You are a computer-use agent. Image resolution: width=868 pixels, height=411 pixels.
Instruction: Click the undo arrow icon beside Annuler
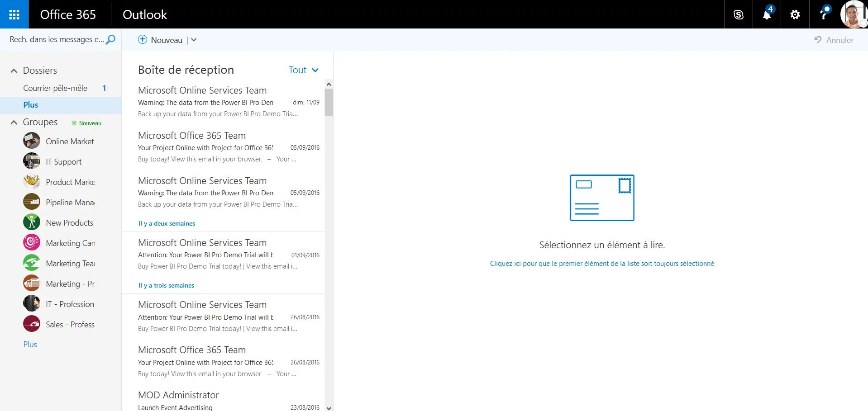click(x=818, y=40)
